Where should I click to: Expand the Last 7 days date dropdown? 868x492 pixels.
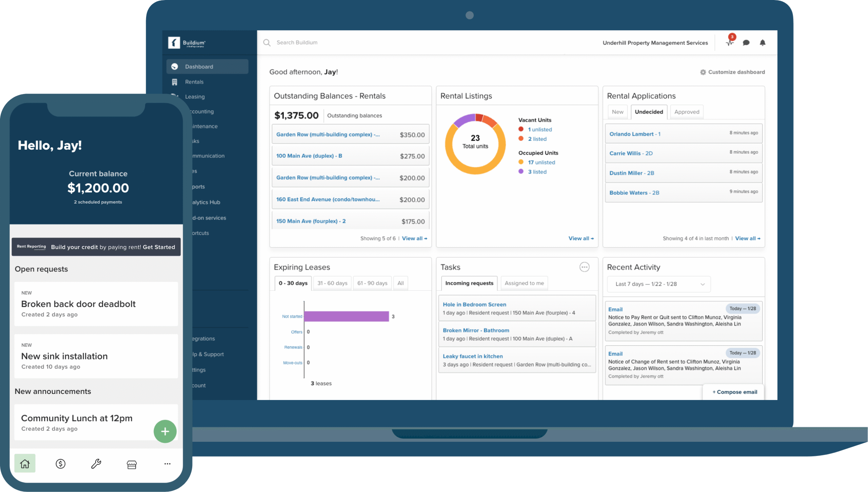click(658, 284)
